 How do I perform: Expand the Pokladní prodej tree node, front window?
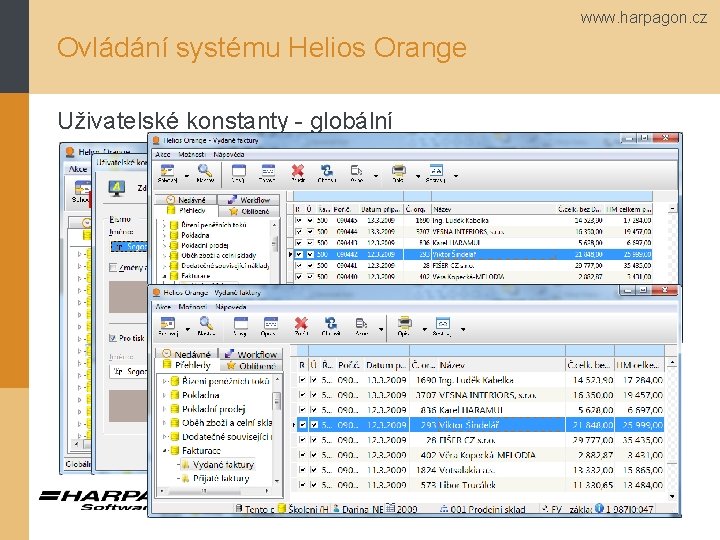point(164,409)
